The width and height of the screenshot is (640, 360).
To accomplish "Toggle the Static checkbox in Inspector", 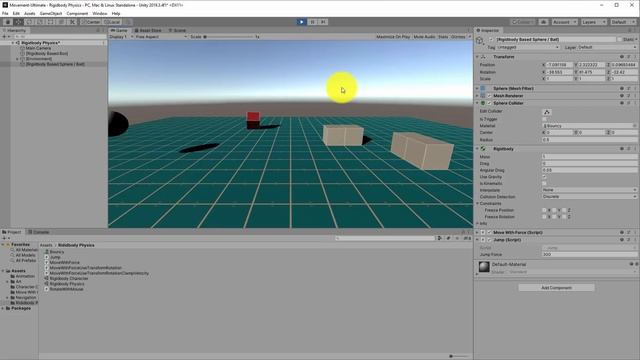I will (620, 40).
